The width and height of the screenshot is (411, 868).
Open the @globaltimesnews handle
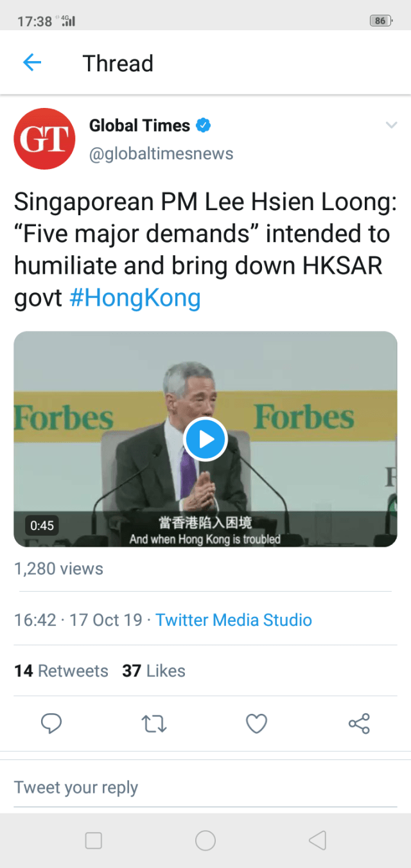[161, 154]
